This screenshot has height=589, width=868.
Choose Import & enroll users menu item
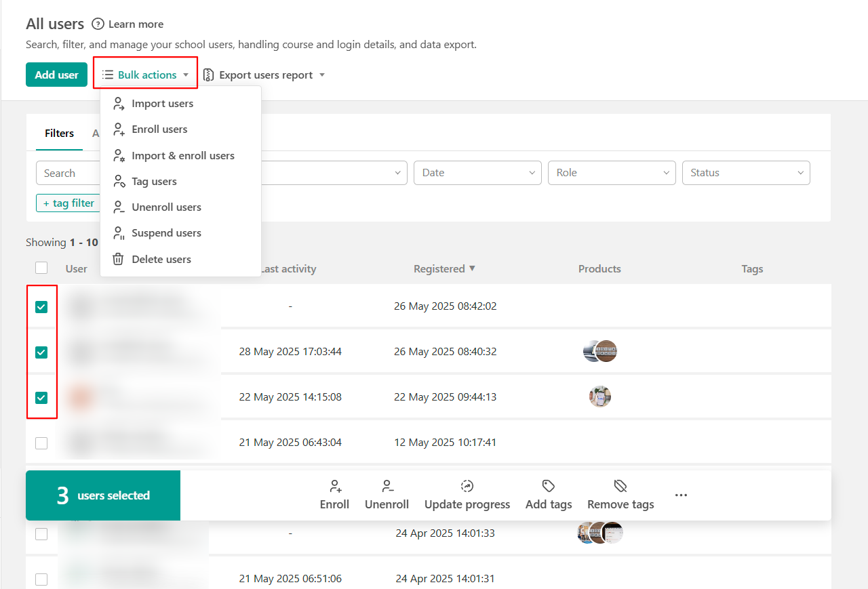point(180,155)
